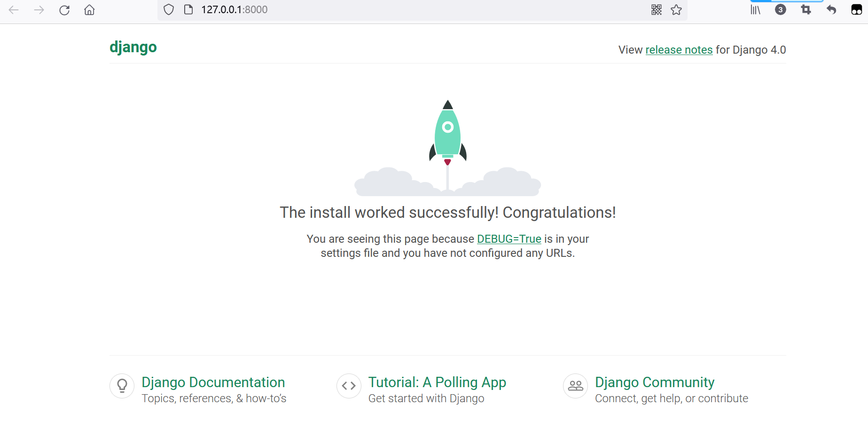
Task: Click the people icon beside Django Community
Action: 576,386
